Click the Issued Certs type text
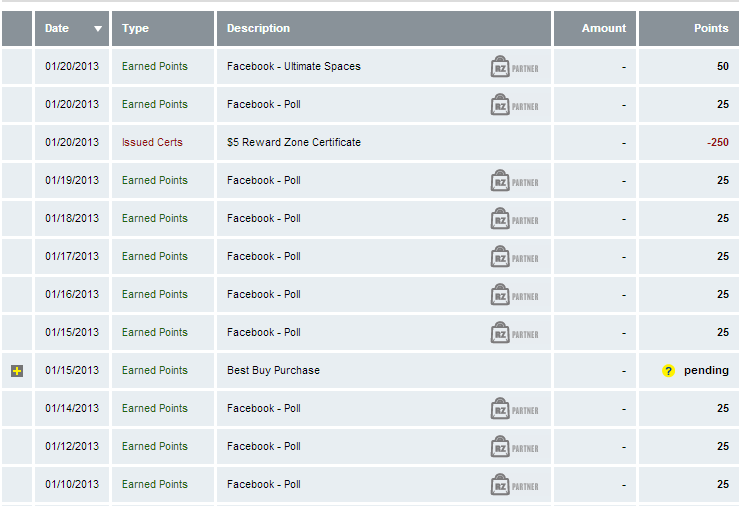The height and width of the screenshot is (506, 748). click(x=152, y=142)
